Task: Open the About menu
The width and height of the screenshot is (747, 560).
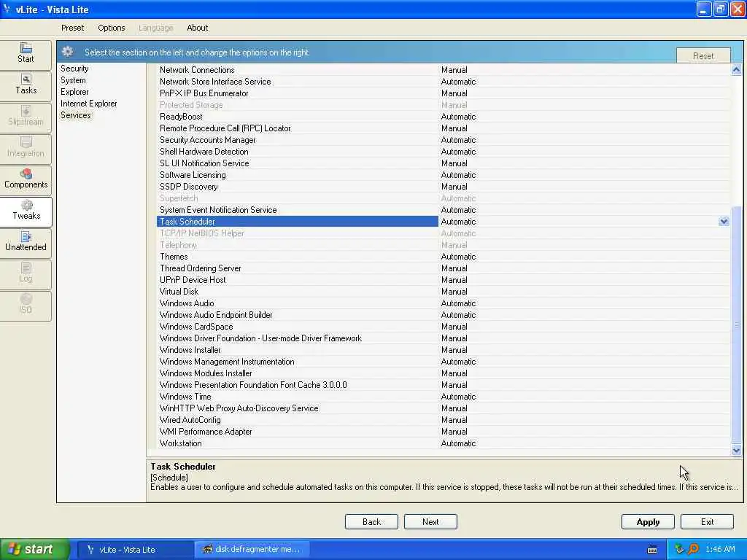Action: click(197, 28)
